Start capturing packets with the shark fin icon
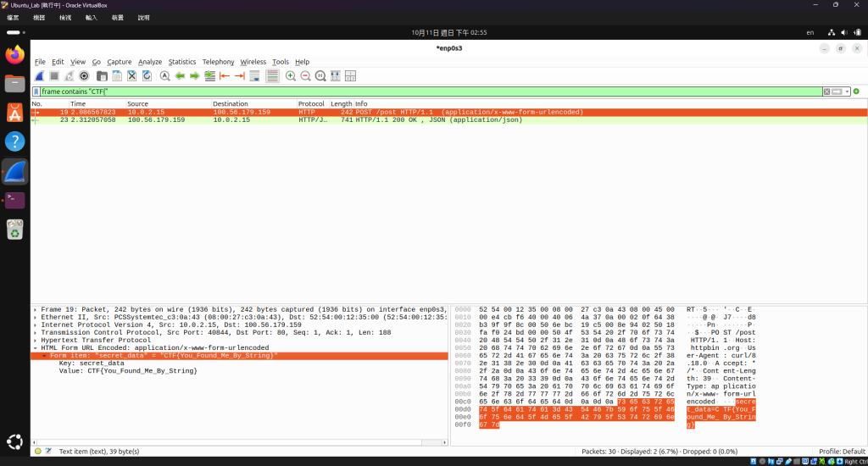 39,76
